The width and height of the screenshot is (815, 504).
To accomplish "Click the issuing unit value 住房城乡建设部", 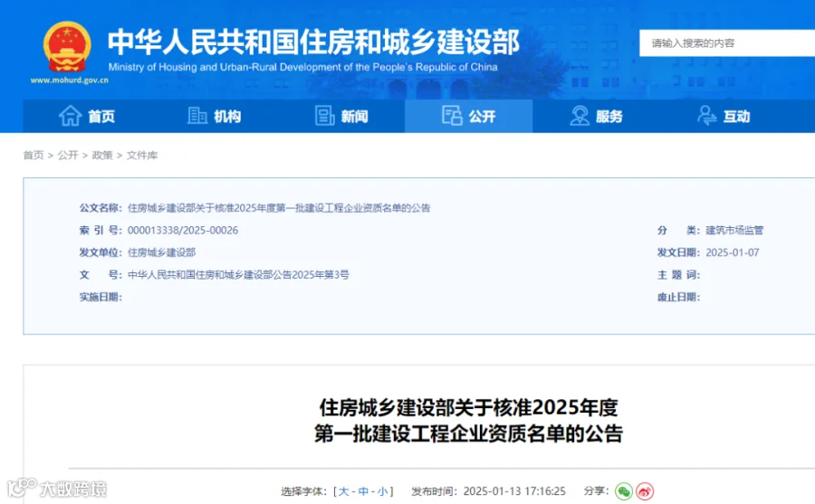I will (x=162, y=252).
